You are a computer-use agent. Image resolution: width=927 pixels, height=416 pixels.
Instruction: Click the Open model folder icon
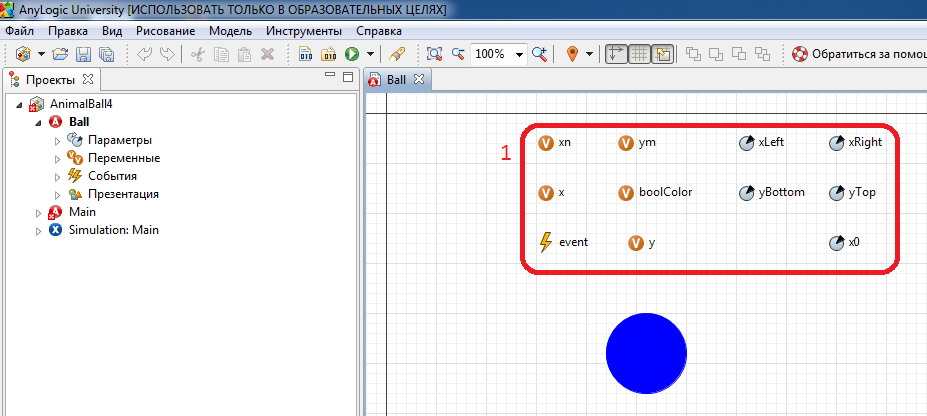[x=60, y=54]
